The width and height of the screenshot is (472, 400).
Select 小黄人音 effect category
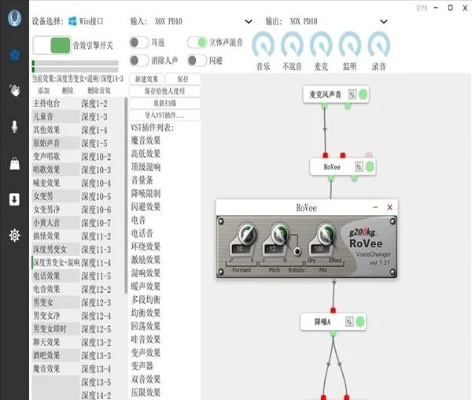click(x=56, y=223)
